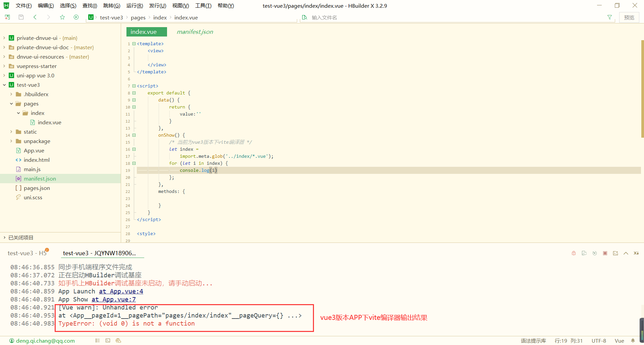
Task: Stop the running app with the red square
Action: [x=605, y=253]
